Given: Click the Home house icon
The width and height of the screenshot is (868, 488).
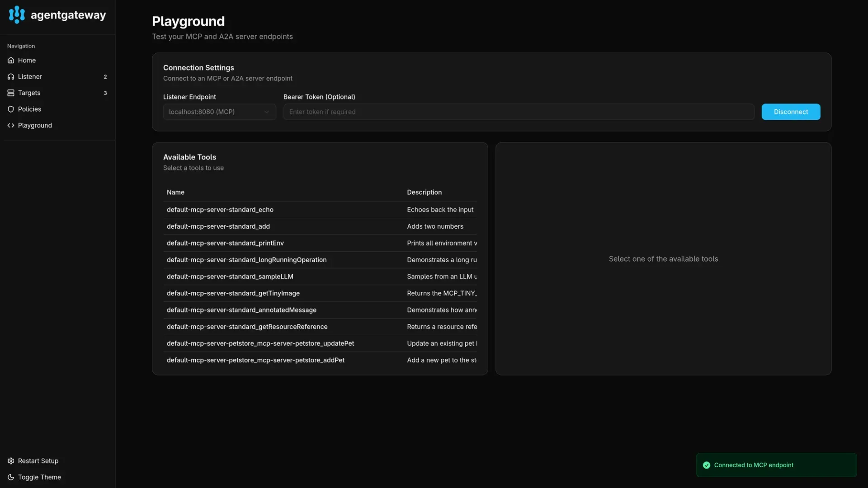Looking at the screenshot, I should (11, 60).
